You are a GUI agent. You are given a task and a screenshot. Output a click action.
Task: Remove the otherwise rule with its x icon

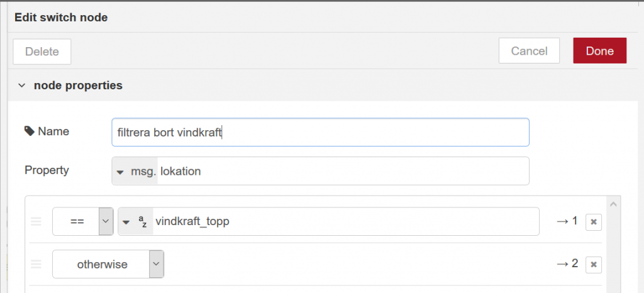coord(594,265)
